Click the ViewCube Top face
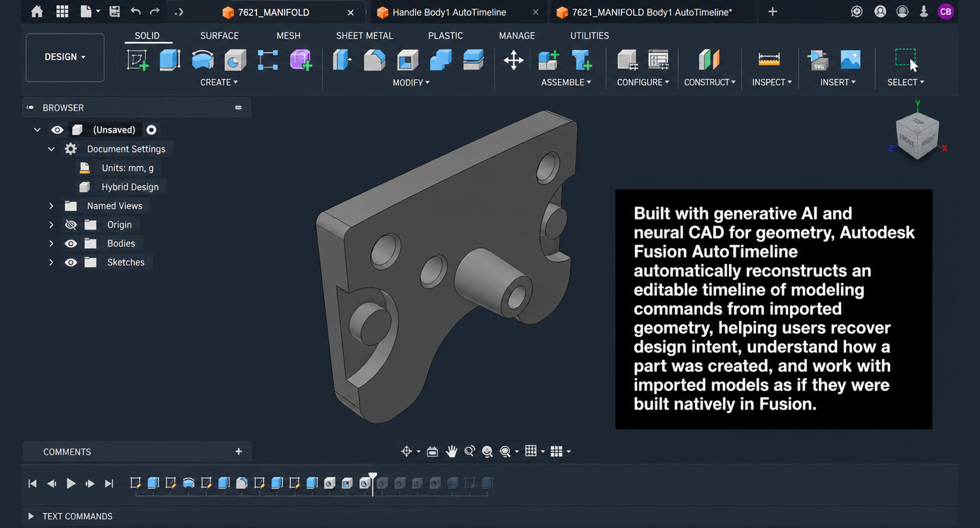The height and width of the screenshot is (528, 980). tap(918, 122)
